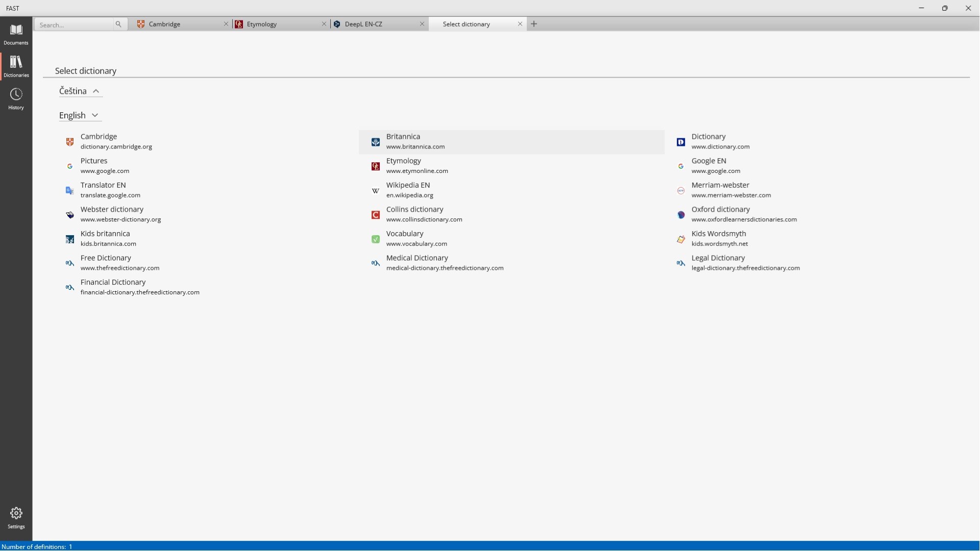The image size is (980, 551).
Task: Click the search magnifier icon
Action: pos(118,24)
